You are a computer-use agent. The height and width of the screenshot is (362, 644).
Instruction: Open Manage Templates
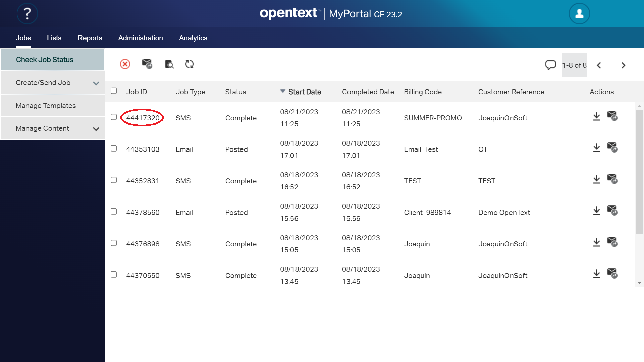pyautogui.click(x=46, y=105)
